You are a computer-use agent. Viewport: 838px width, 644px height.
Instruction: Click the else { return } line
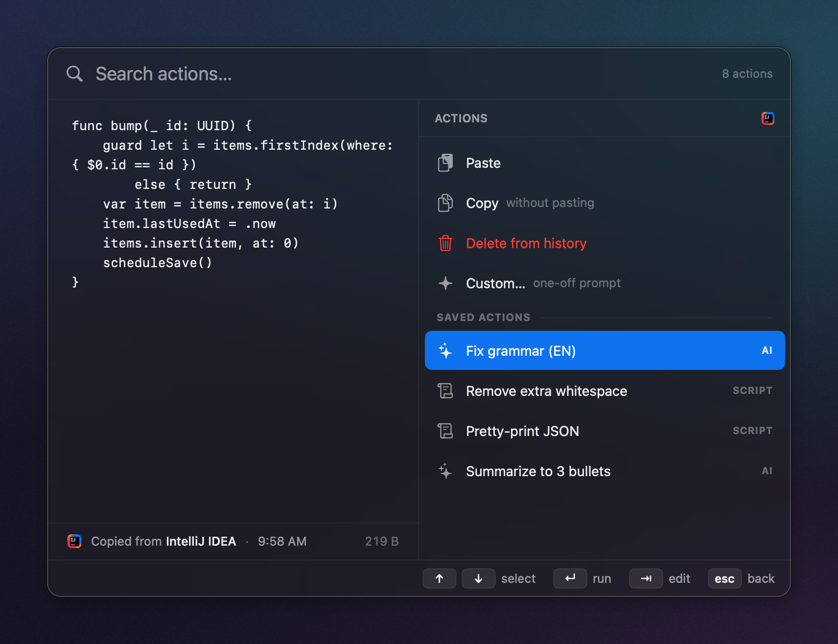pyautogui.click(x=193, y=184)
